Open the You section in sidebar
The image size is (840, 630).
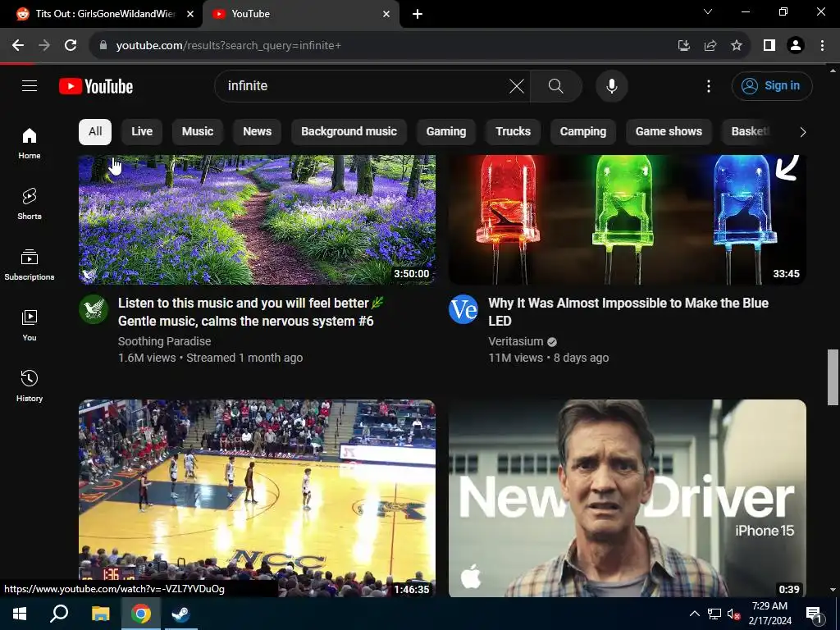[30, 325]
